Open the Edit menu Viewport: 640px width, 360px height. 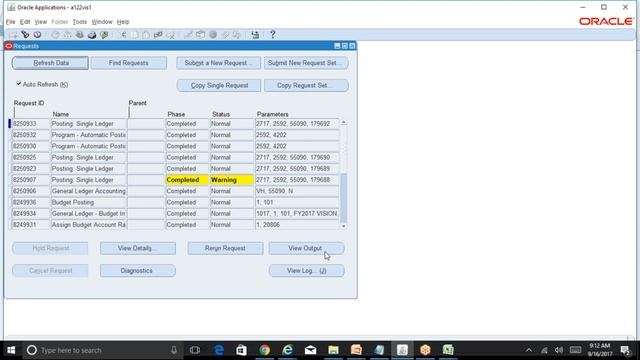tap(25, 22)
